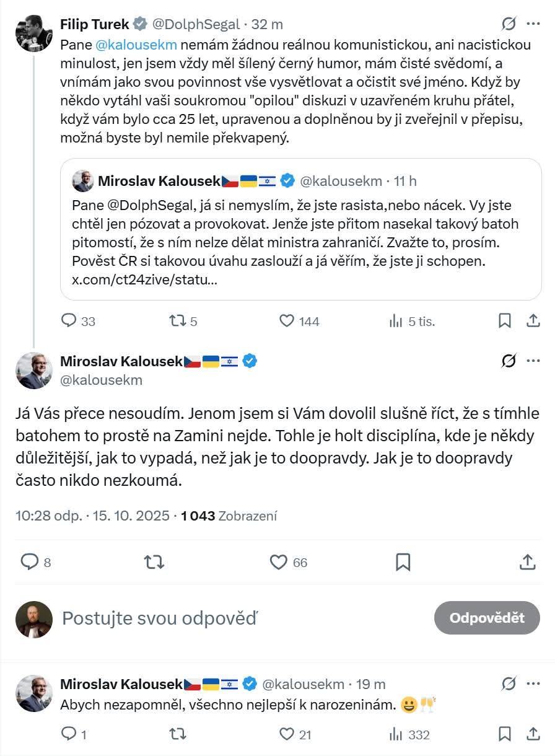
Task: Bookmark Kalousek's main post below the reply count
Action: tap(404, 563)
